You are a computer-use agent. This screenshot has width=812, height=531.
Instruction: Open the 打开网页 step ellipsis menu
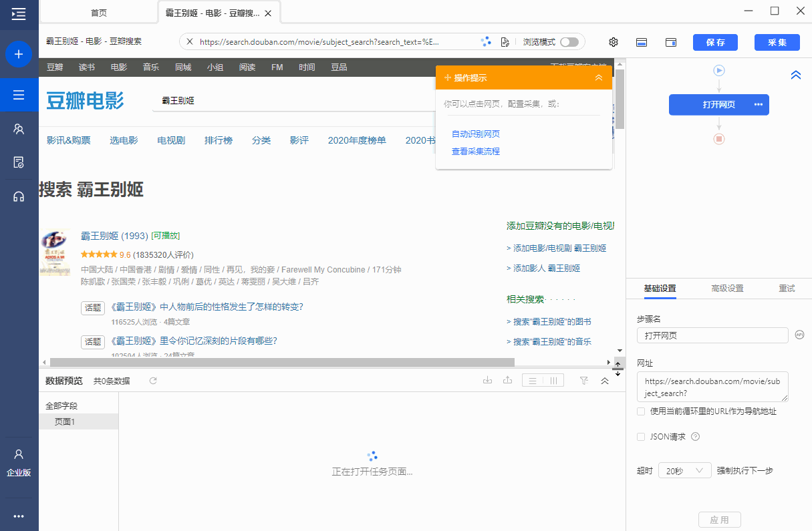(x=759, y=105)
